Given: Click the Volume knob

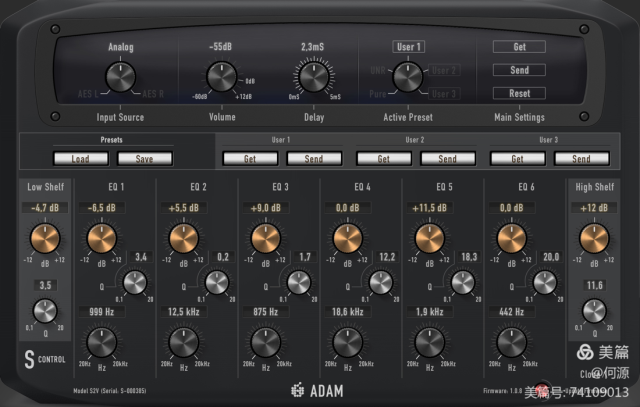Looking at the screenshot, I should point(219,76).
